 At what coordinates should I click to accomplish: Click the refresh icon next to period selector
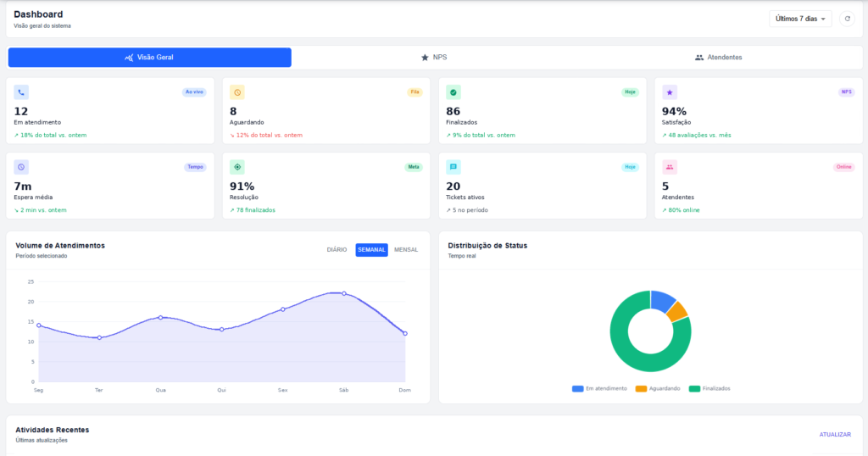coord(847,19)
